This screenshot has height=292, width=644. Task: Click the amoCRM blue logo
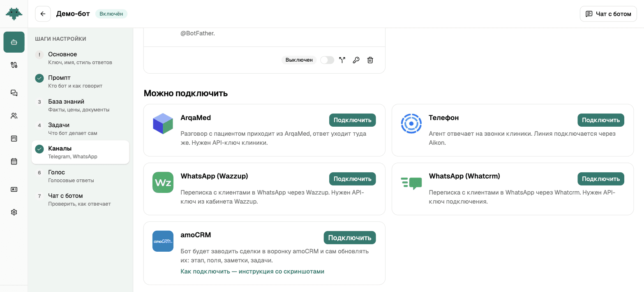tap(163, 241)
